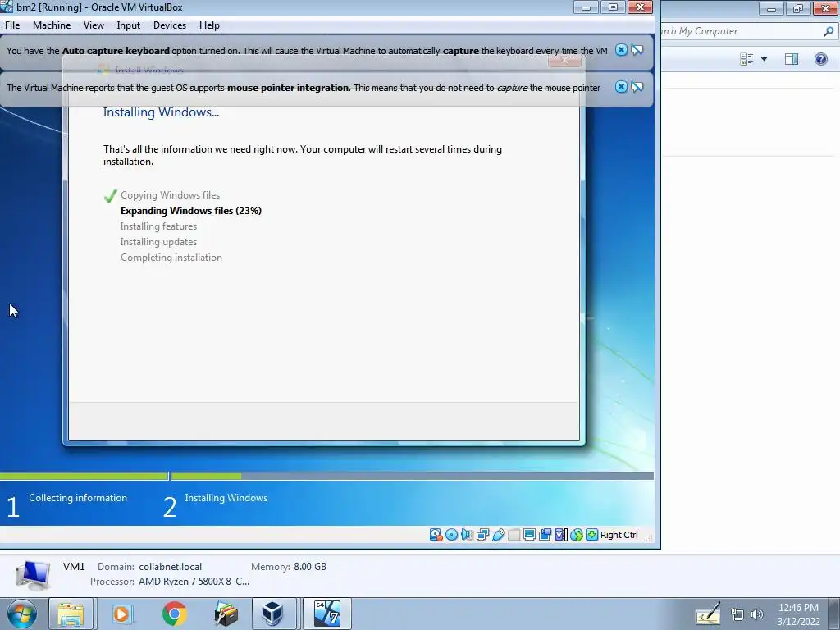Open the View menu
The width and height of the screenshot is (840, 630).
coord(94,25)
